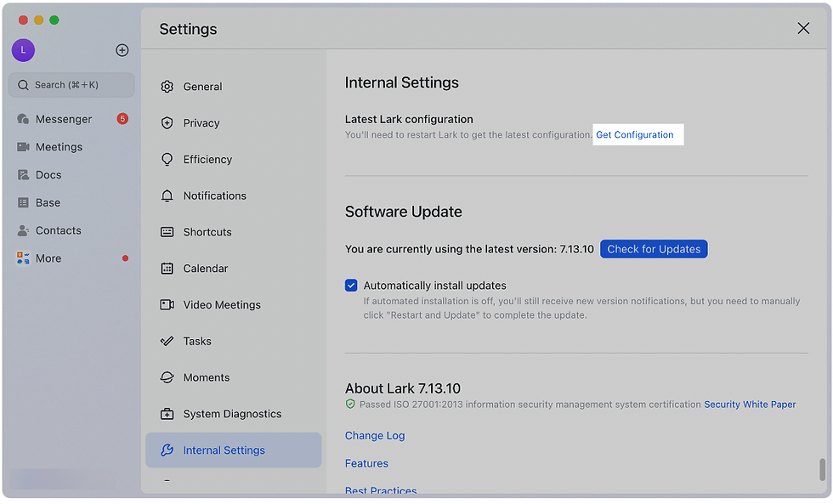Open the Features link
833x504 pixels.
[x=366, y=464]
